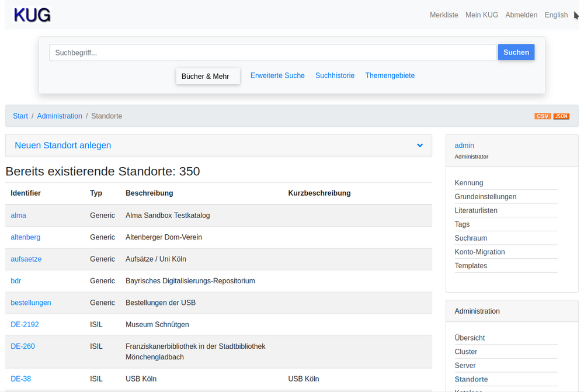This screenshot has width=584, height=392.
Task: Focus the Suchbegriff search field
Action: (x=272, y=53)
